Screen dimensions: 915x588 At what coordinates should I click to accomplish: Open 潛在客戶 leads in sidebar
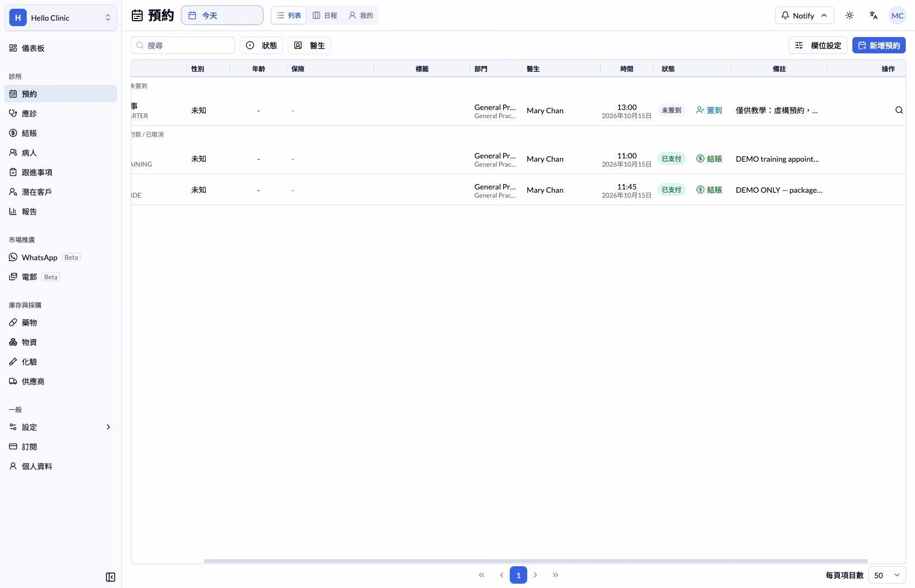coord(60,192)
